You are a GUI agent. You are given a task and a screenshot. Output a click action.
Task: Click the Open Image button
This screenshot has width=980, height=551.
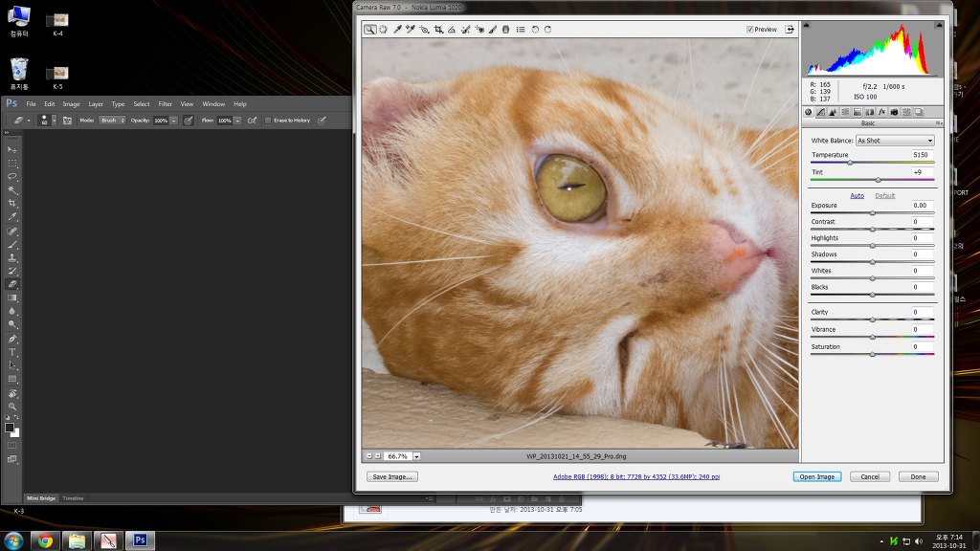coord(816,476)
